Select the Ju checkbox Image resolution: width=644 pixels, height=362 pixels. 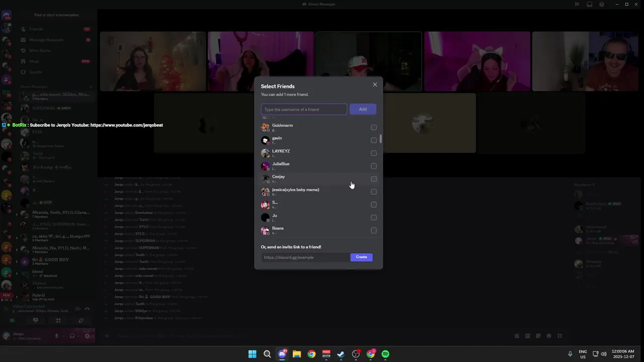pyautogui.click(x=373, y=218)
